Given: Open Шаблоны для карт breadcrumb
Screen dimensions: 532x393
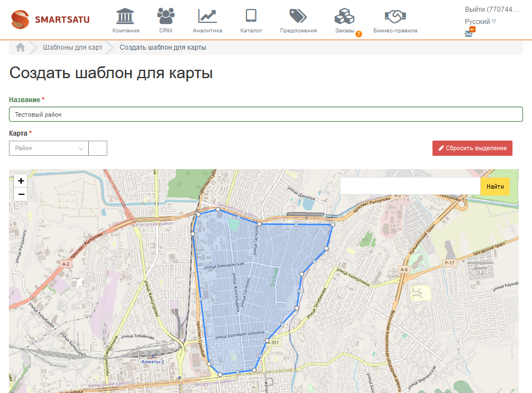Looking at the screenshot, I should 73,47.
